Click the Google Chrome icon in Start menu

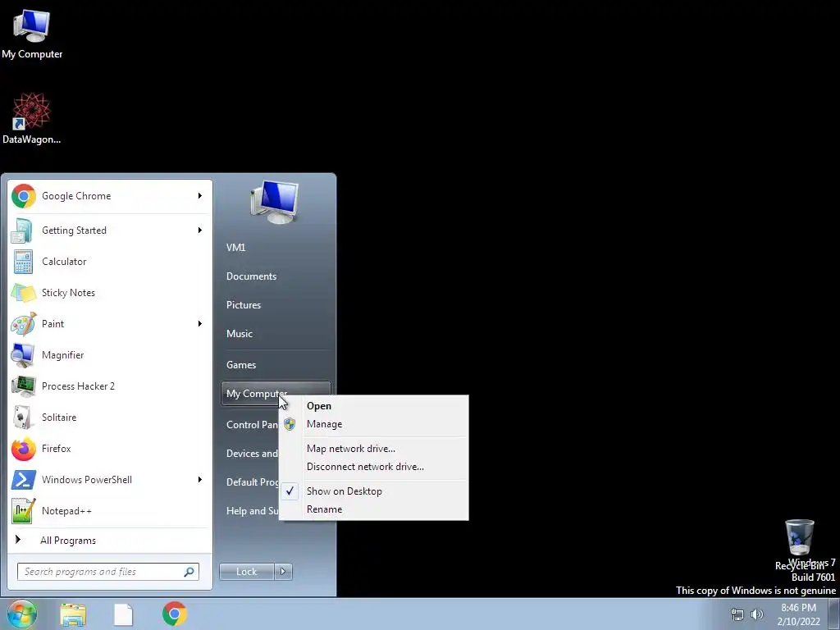tap(24, 196)
